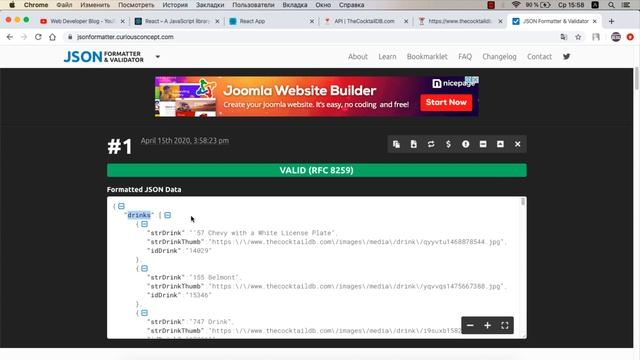Click the JSON Formatter & Validator logo
Viewport: 640px width, 360px height.
104,57
